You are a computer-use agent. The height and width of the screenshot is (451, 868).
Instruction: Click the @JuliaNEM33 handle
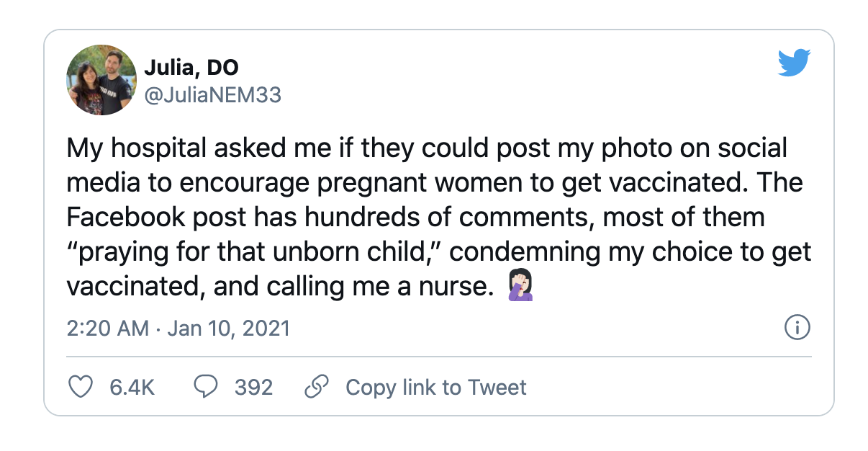click(213, 95)
